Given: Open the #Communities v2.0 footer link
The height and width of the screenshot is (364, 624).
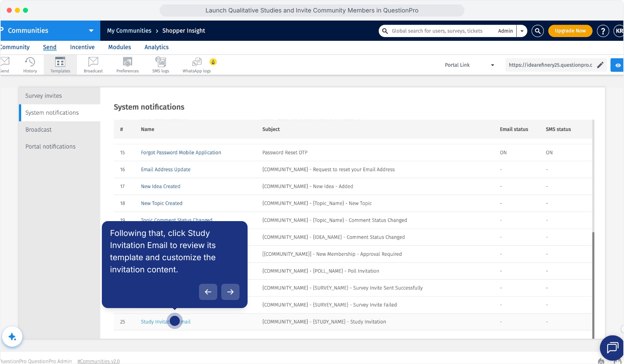Looking at the screenshot, I should tap(98, 361).
